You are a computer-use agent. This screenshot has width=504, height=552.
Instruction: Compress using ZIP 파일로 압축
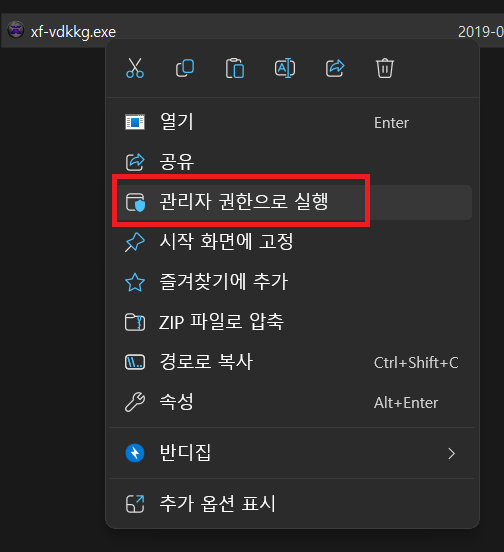pos(292,322)
